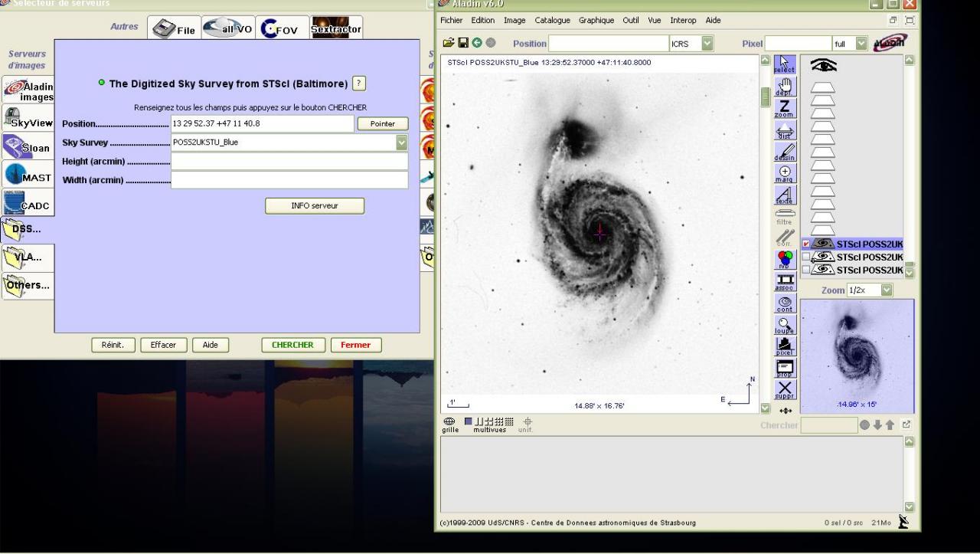Image resolution: width=980 pixels, height=554 pixels.
Task: Select the zoom tool in Aladin toolbar
Action: click(x=785, y=108)
